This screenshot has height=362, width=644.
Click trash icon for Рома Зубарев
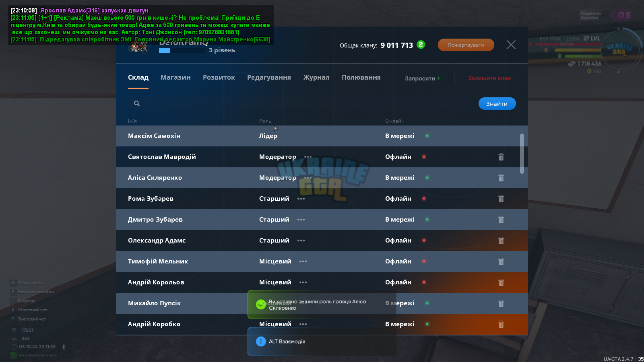(501, 199)
